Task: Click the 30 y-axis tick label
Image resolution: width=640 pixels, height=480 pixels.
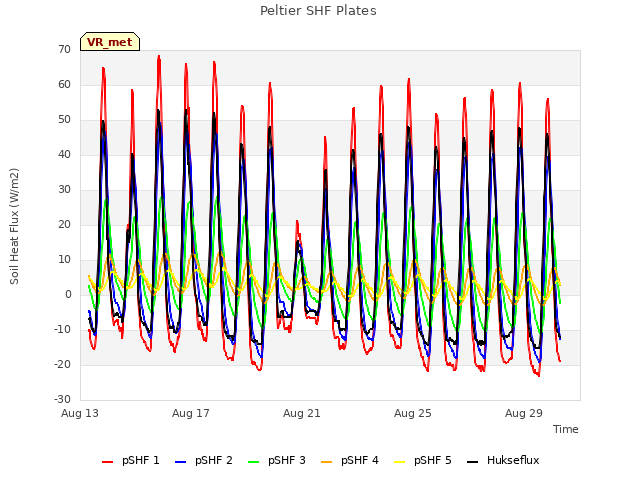Action: click(x=64, y=189)
